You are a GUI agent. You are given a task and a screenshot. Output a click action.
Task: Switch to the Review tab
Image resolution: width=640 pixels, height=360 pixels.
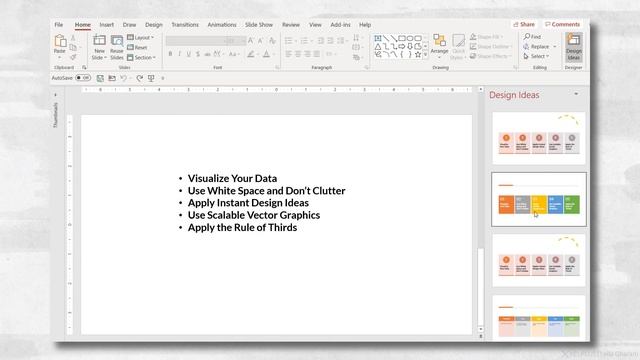click(291, 25)
